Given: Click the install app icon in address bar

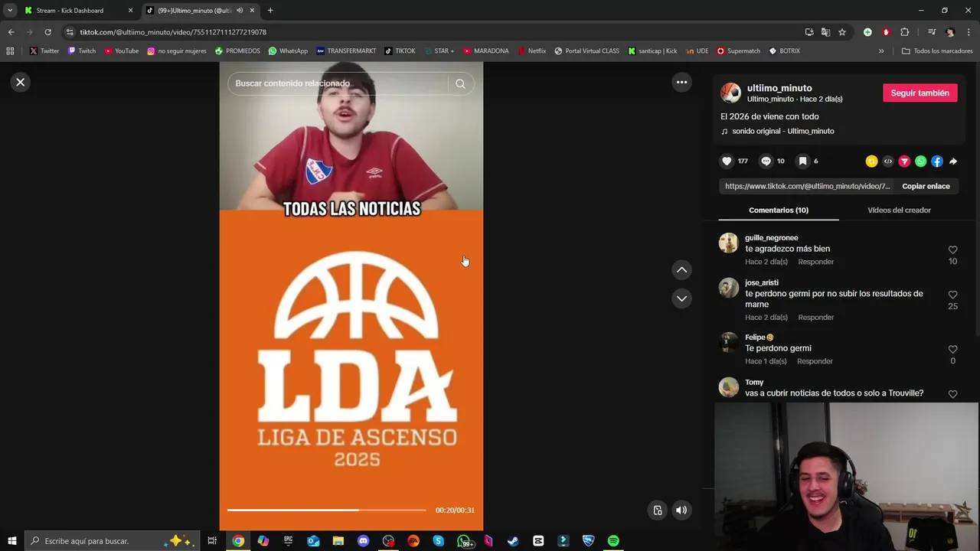Looking at the screenshot, I should [x=809, y=32].
